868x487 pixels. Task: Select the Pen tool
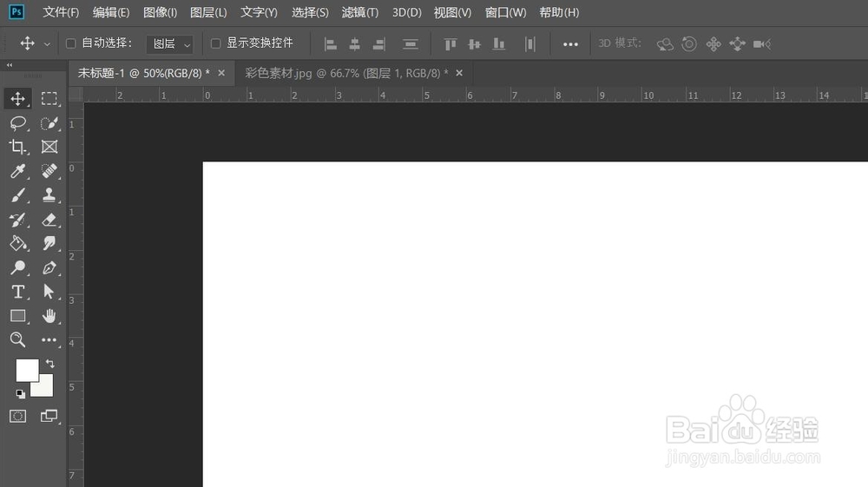49,268
